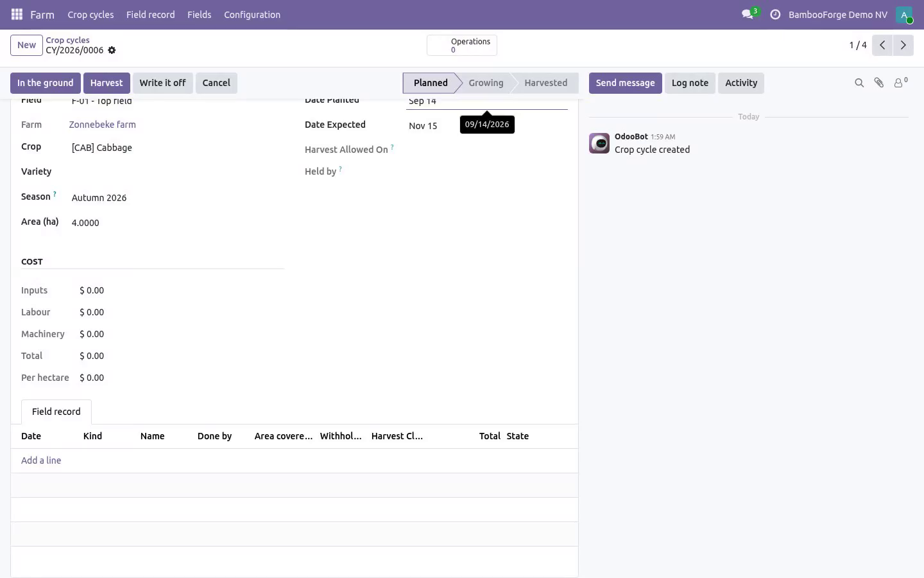Set status to Harvested
Screen dimensions: 924x578
tap(545, 83)
